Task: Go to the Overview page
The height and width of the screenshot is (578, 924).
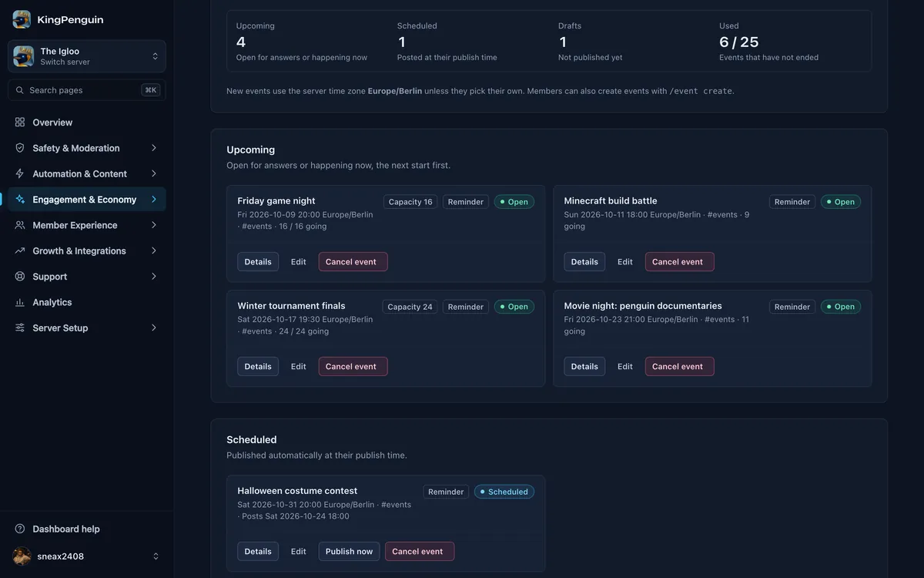Action: click(87, 123)
